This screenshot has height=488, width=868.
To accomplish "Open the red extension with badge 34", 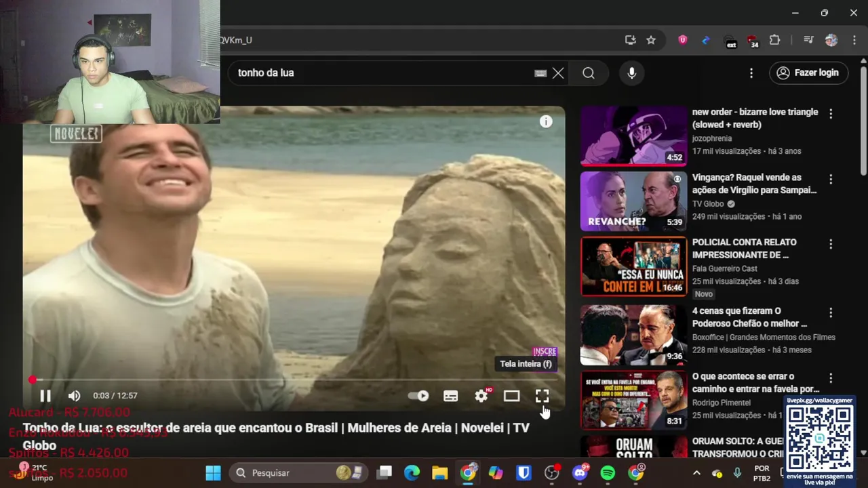I will pos(753,41).
